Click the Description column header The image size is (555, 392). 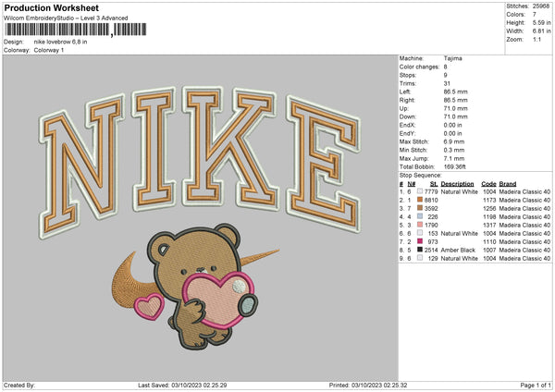(457, 184)
